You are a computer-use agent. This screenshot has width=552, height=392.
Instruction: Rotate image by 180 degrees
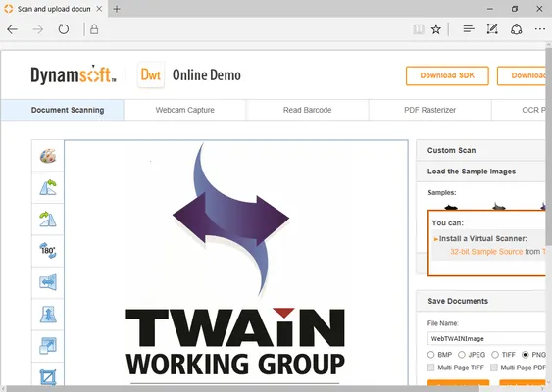tap(48, 251)
